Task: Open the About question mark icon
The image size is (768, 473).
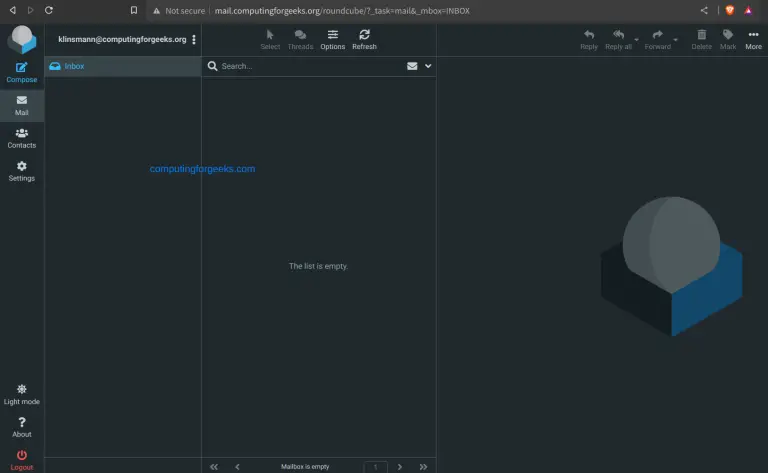Action: pos(22,427)
